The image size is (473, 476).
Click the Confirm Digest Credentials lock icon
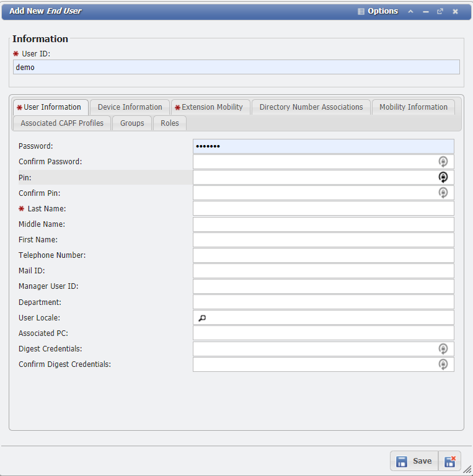pos(443,364)
